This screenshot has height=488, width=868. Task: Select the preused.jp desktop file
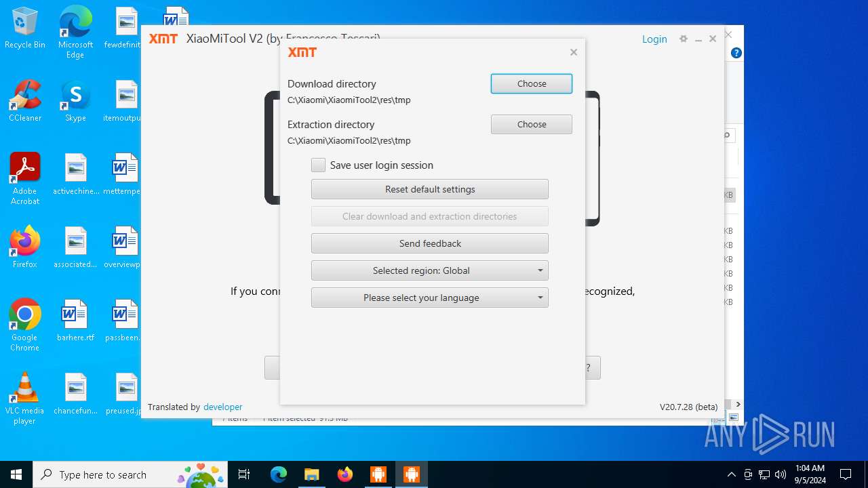(x=123, y=394)
